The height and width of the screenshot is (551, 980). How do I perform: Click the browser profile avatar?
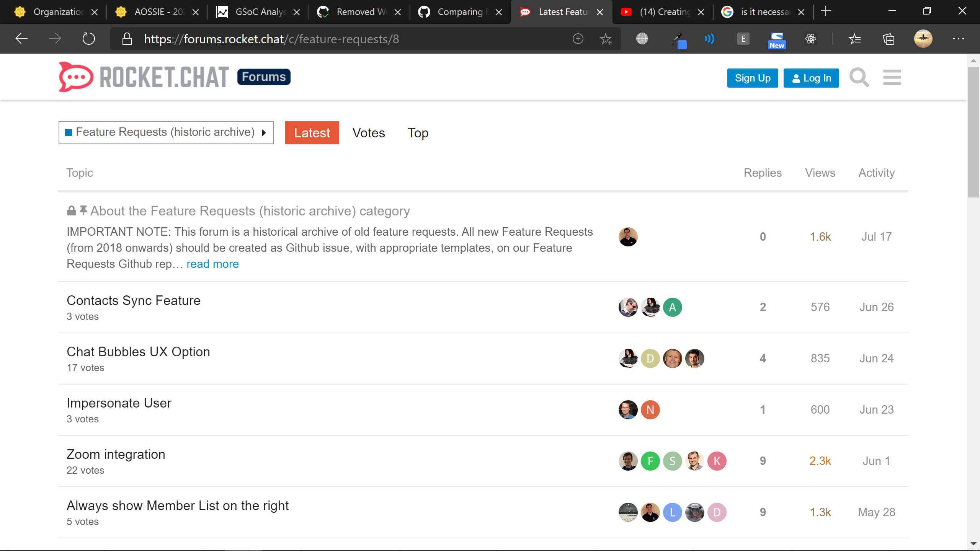click(923, 39)
